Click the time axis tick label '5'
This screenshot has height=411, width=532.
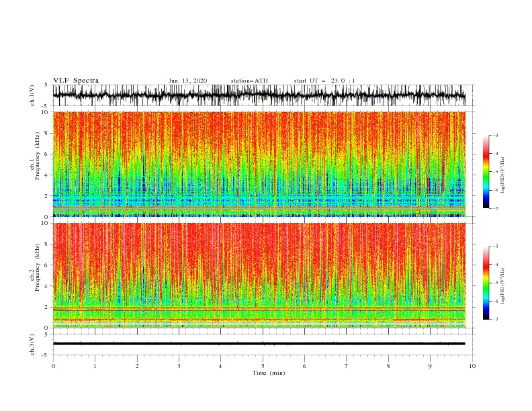click(263, 366)
